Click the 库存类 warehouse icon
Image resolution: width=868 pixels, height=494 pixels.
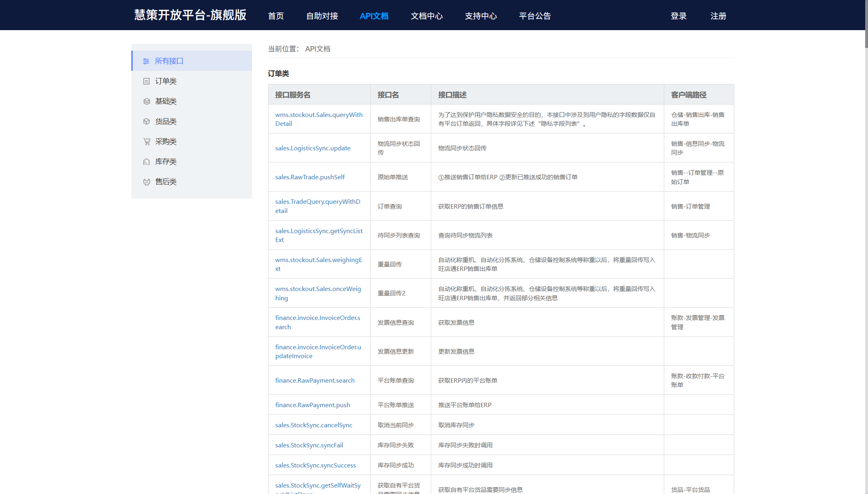pos(146,162)
